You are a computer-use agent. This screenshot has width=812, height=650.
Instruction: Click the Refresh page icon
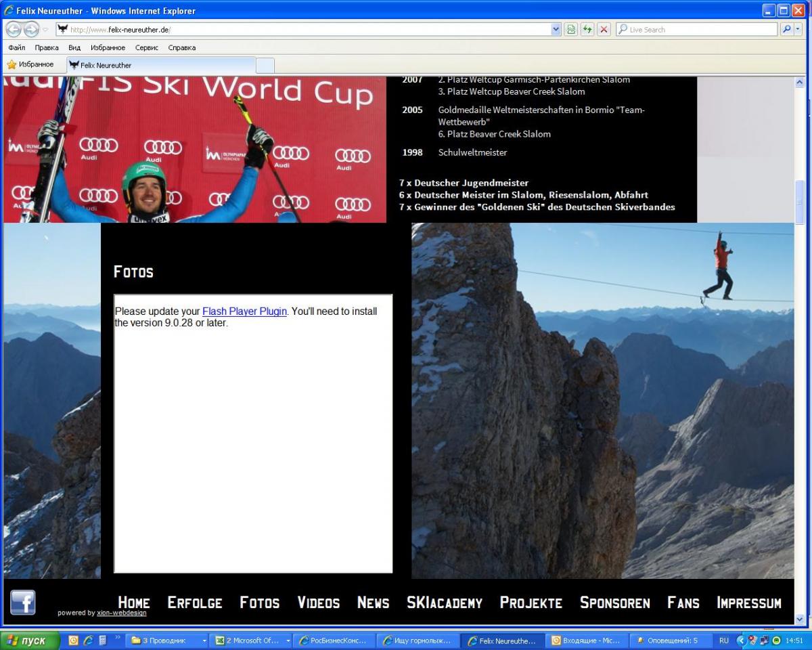click(x=587, y=29)
